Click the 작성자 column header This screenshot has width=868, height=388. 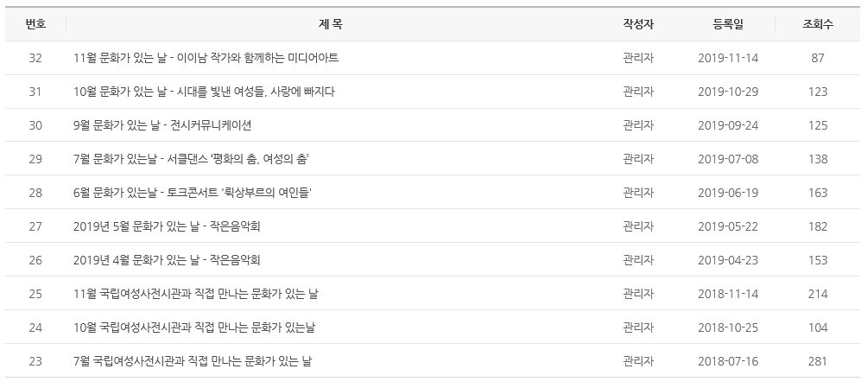coord(638,24)
